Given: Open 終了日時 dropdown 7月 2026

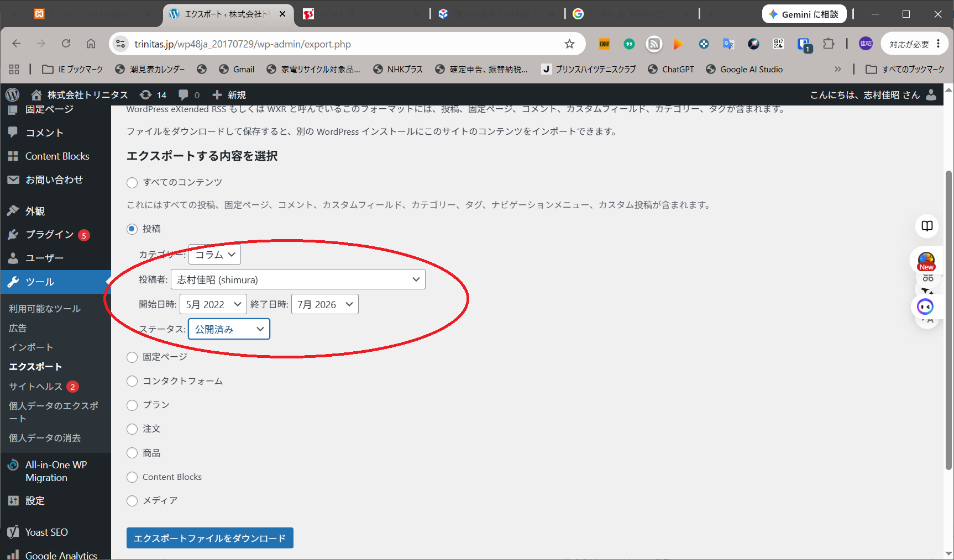Looking at the screenshot, I should click(325, 304).
